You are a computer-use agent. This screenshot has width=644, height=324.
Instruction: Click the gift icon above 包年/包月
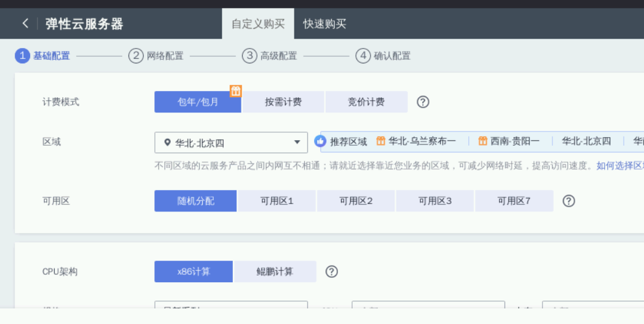[235, 91]
